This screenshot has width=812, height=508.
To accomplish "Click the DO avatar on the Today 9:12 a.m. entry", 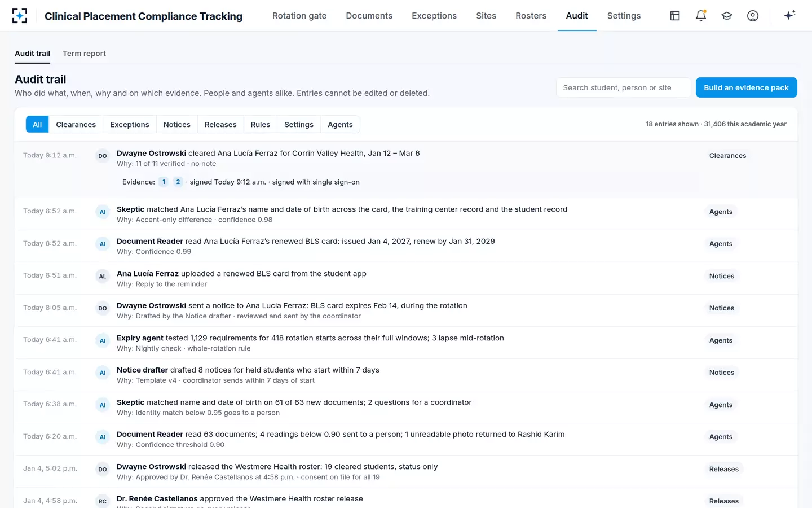I will click(103, 156).
